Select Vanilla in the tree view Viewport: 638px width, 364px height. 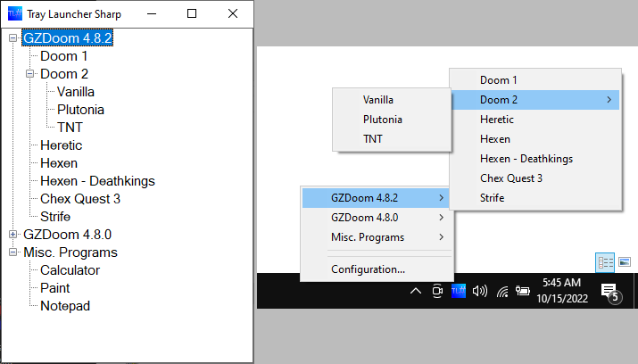[x=76, y=92]
